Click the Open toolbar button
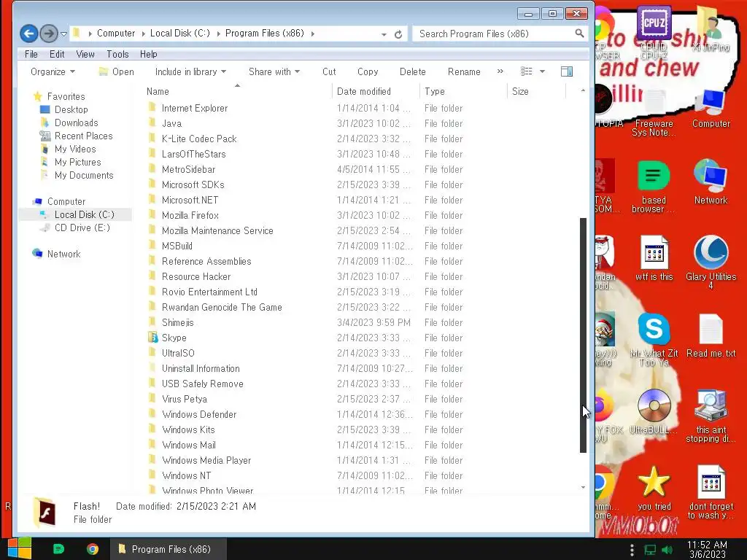Viewport: 747px width, 560px height. click(116, 72)
